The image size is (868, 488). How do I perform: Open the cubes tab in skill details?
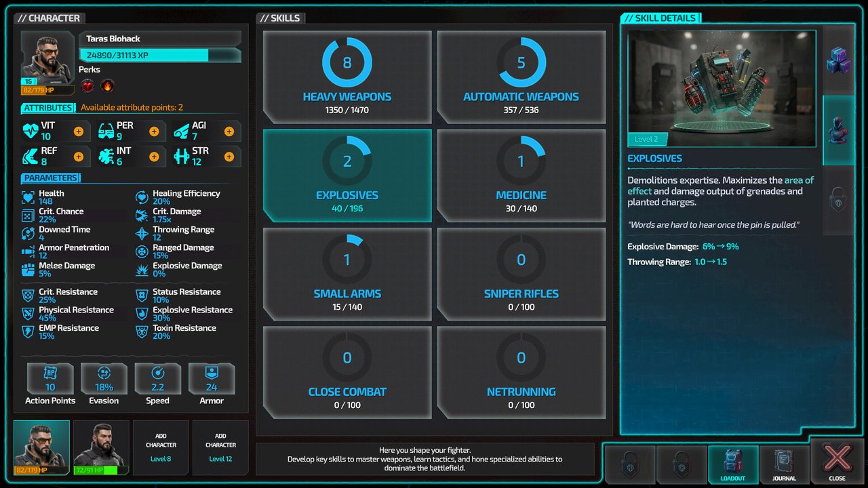[x=838, y=60]
